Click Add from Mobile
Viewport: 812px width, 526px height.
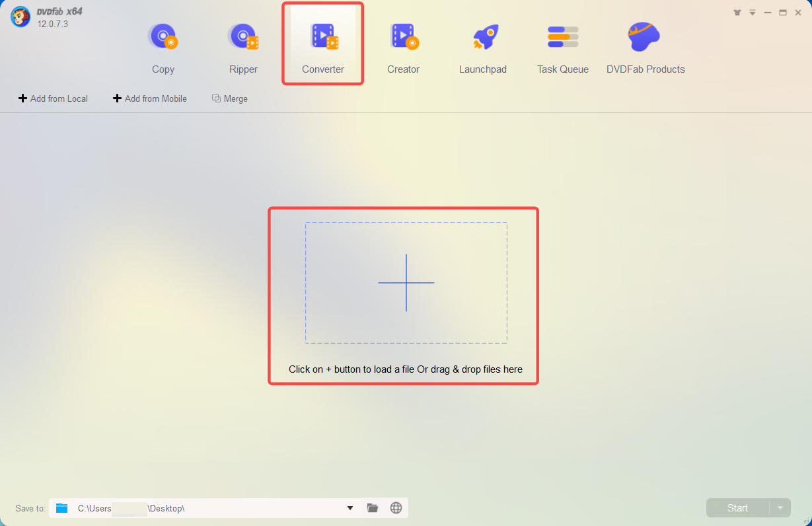pos(150,98)
